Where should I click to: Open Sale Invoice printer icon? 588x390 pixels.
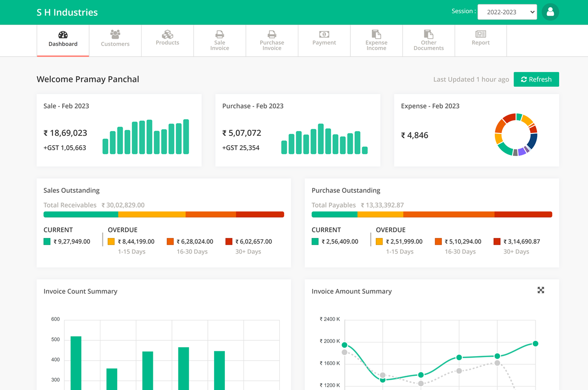220,34
